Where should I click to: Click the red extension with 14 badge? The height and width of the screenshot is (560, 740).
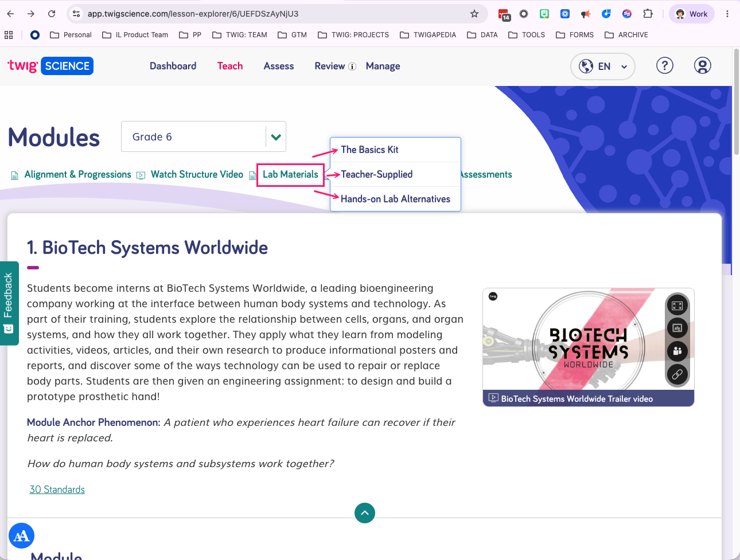(504, 14)
